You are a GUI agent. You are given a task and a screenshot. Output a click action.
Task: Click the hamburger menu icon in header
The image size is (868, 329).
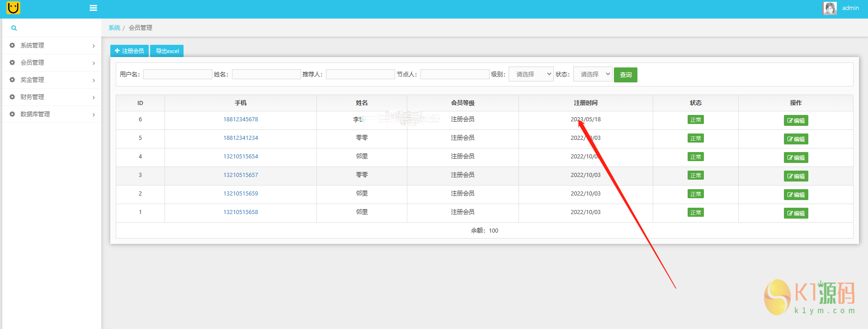click(93, 8)
